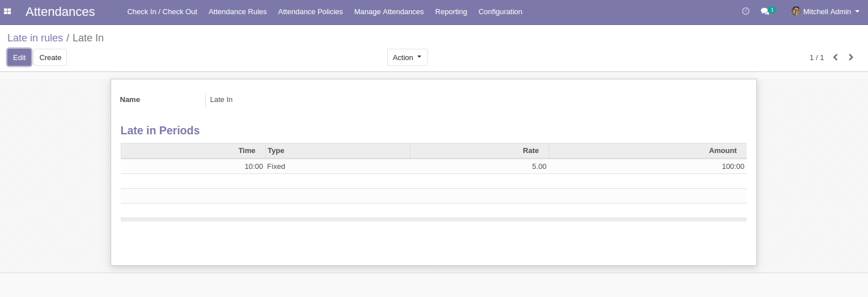Click the Create button

50,57
